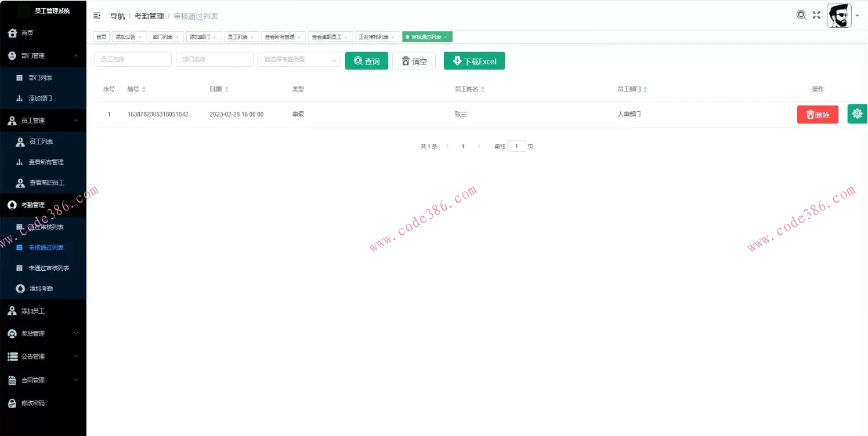Image resolution: width=868 pixels, height=436 pixels.
Task: Click the gear action icon on 张三's row
Action: pyautogui.click(x=857, y=114)
